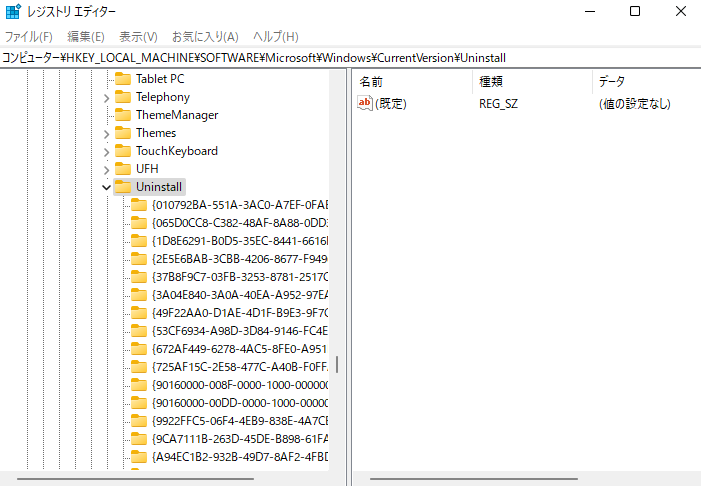Expand the Telephony key
This screenshot has width=701, height=486.
click(106, 98)
